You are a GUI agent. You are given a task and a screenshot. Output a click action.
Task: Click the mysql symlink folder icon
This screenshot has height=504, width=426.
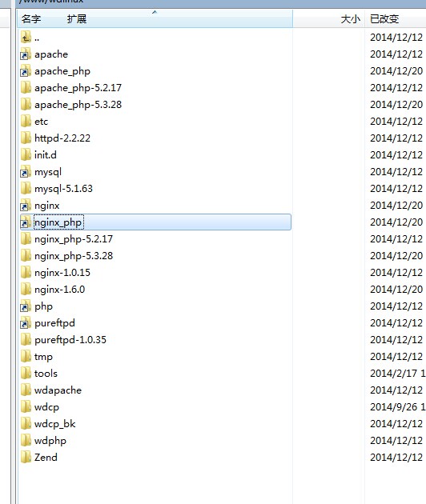click(26, 172)
